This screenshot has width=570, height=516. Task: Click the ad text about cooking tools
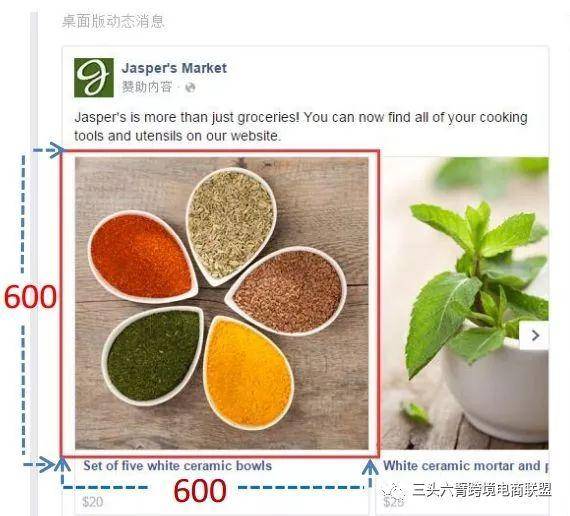click(301, 127)
